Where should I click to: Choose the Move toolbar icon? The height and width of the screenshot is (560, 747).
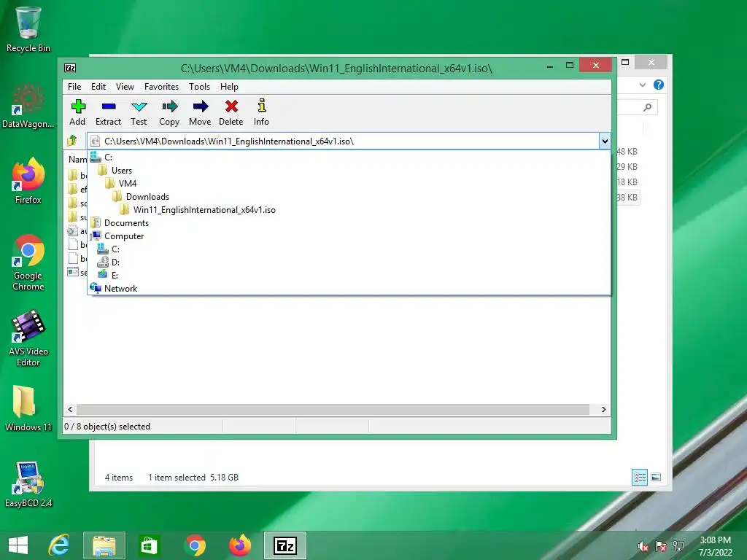pyautogui.click(x=200, y=112)
